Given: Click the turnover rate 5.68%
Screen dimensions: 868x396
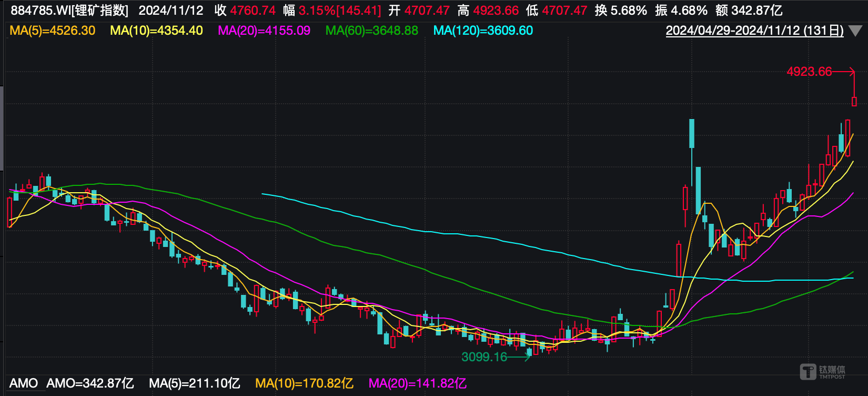Looking at the screenshot, I should [x=629, y=11].
